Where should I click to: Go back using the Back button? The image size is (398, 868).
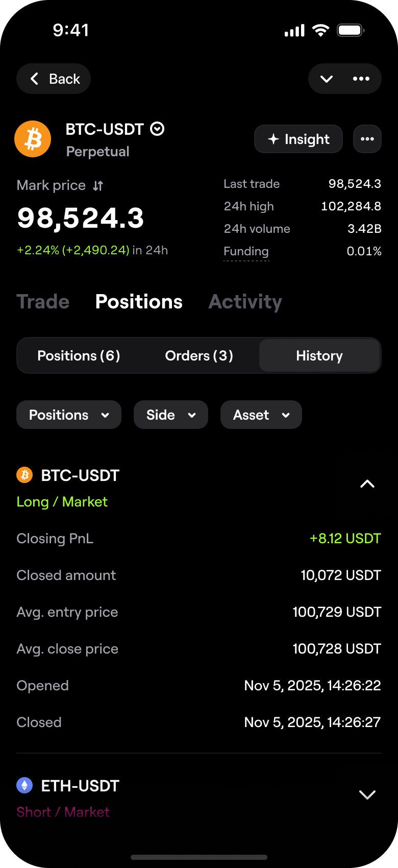[x=54, y=79]
